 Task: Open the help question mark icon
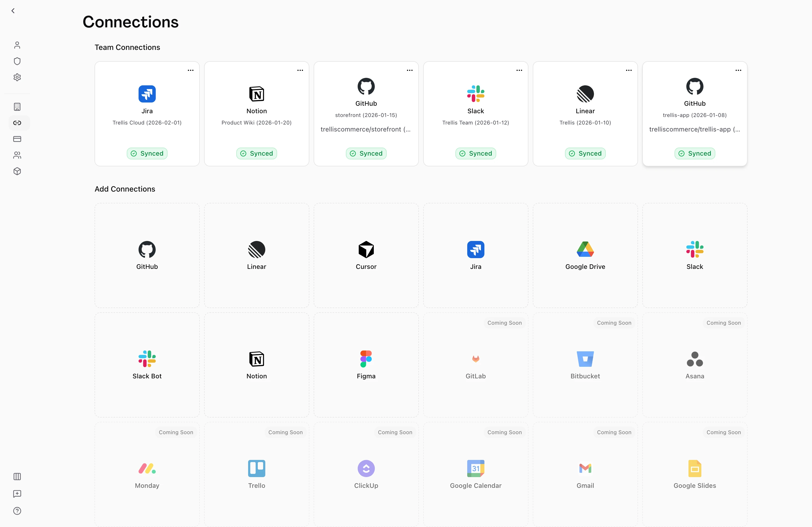(17, 511)
